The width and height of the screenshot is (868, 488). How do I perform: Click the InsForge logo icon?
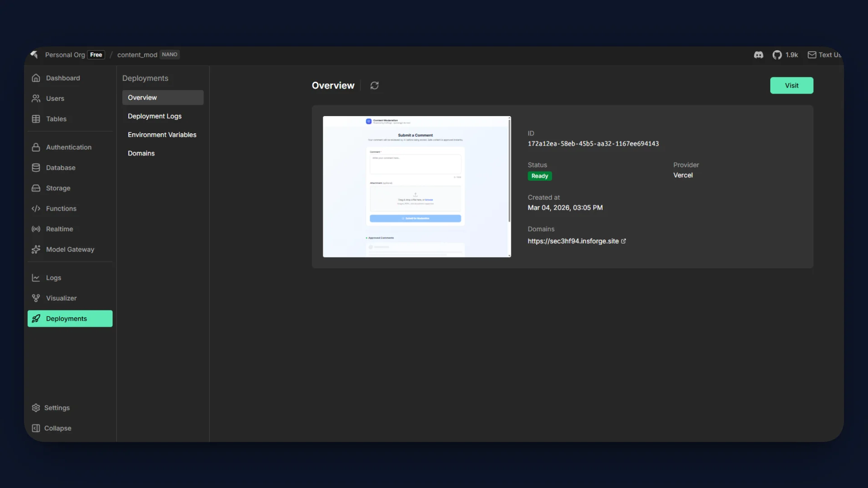point(34,55)
